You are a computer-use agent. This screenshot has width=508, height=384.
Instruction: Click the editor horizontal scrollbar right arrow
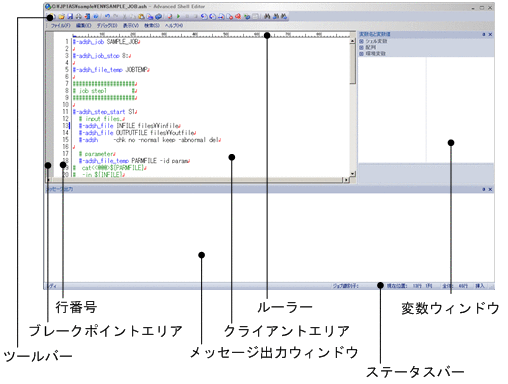[x=346, y=180]
